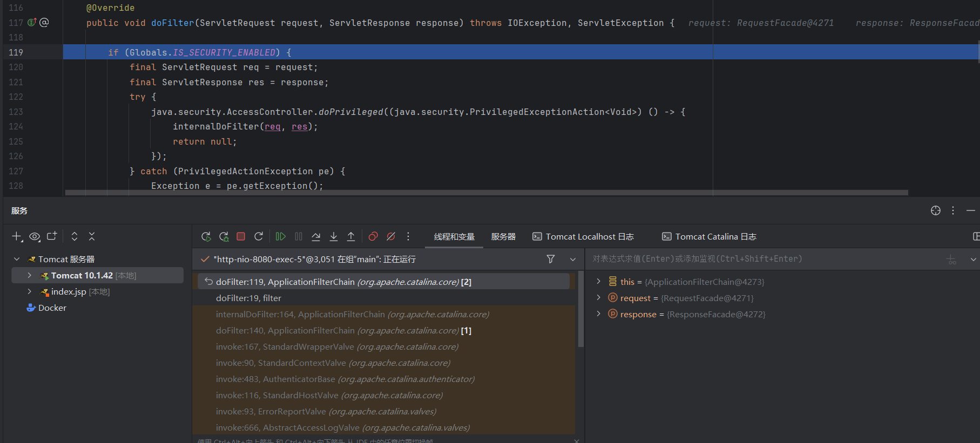Viewport: 980px width, 443px height.
Task: Click the Rerun Tomcat server icon
Action: pos(206,236)
